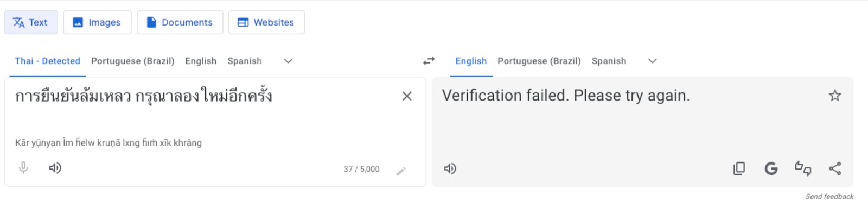Switch to Documents translation mode
This screenshot has width=868, height=207.
[180, 22]
